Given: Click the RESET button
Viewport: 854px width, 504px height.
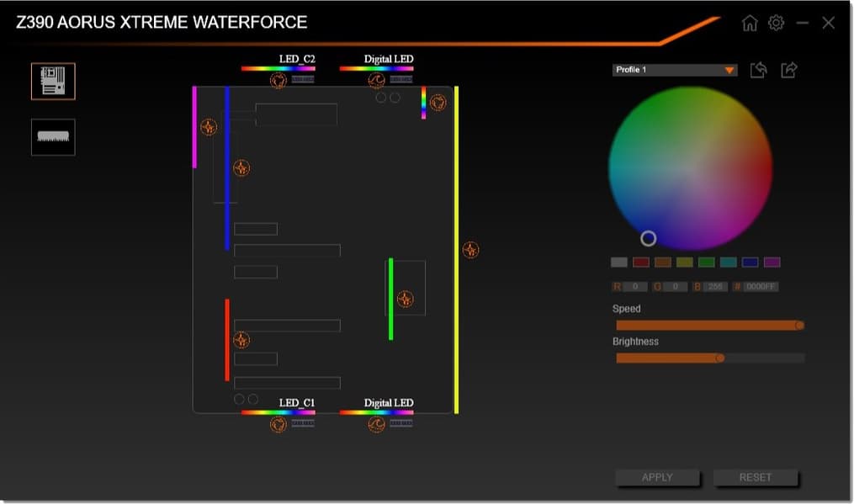Looking at the screenshot, I should (x=756, y=477).
